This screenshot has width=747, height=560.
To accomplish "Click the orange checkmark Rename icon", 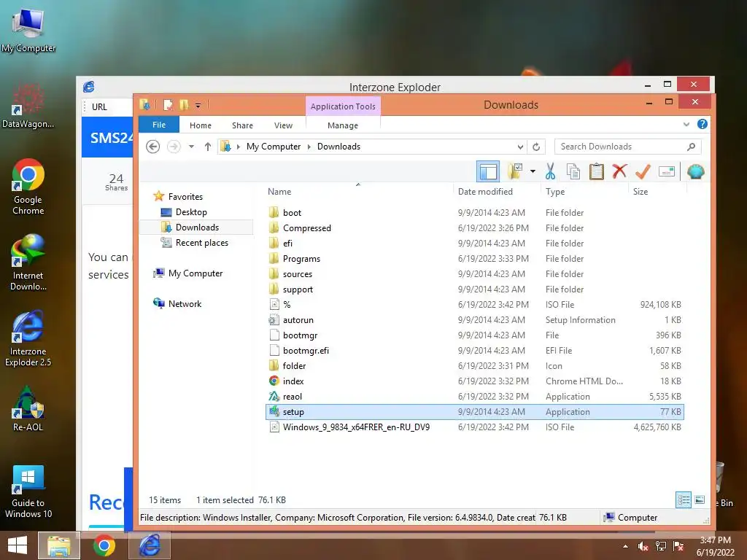I will coord(643,171).
